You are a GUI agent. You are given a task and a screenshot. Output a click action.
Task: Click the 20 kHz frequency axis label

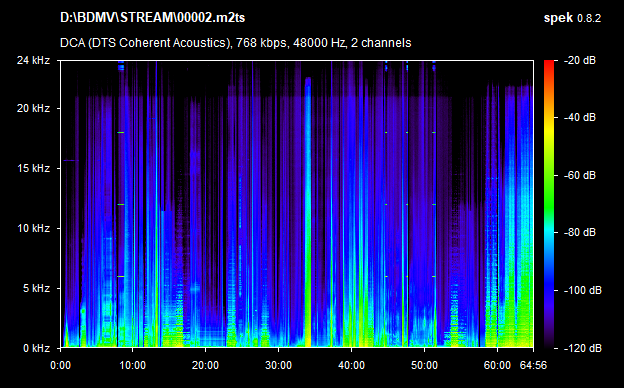pos(33,108)
